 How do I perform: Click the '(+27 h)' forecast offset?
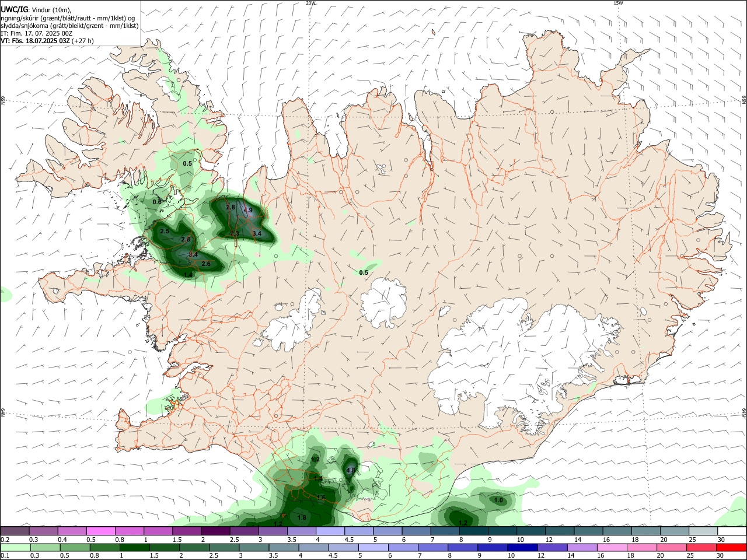[x=83, y=41]
